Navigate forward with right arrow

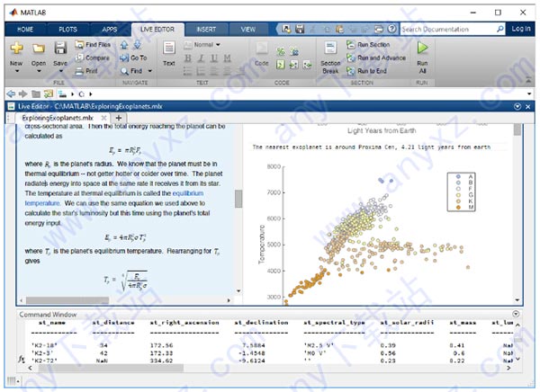point(23,94)
